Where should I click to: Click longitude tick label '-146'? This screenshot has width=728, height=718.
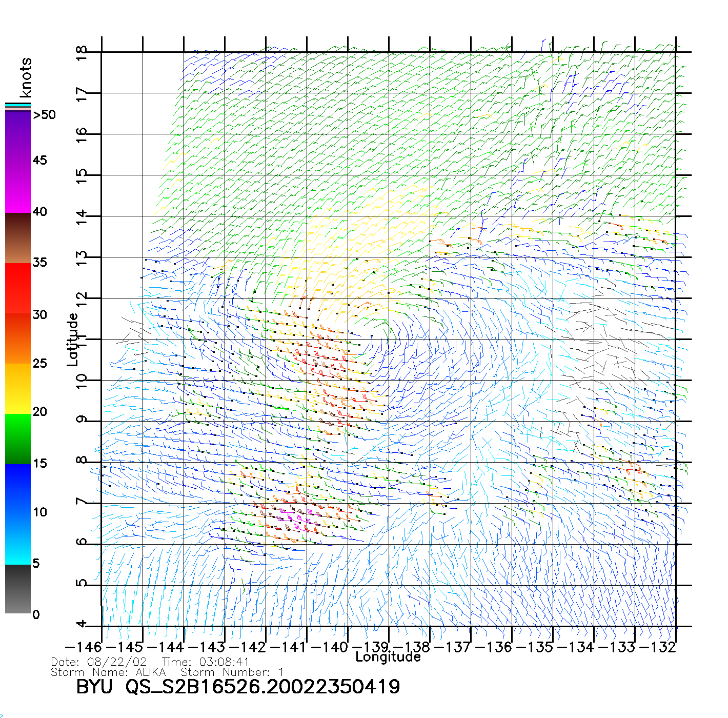tap(84, 647)
